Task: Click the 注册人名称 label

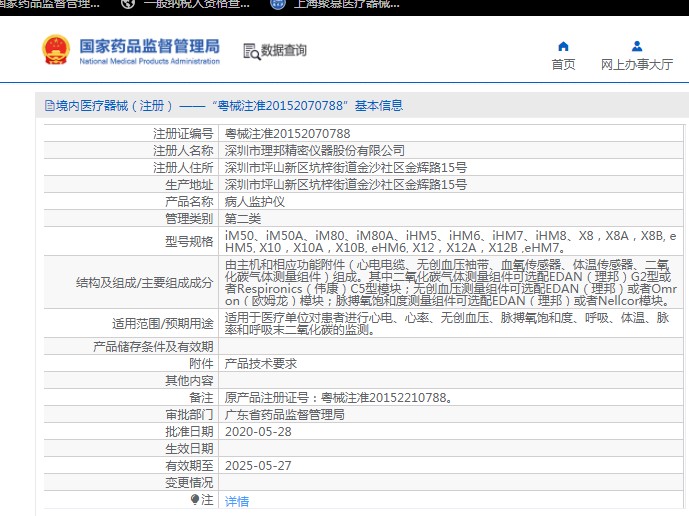Action: coord(183,151)
